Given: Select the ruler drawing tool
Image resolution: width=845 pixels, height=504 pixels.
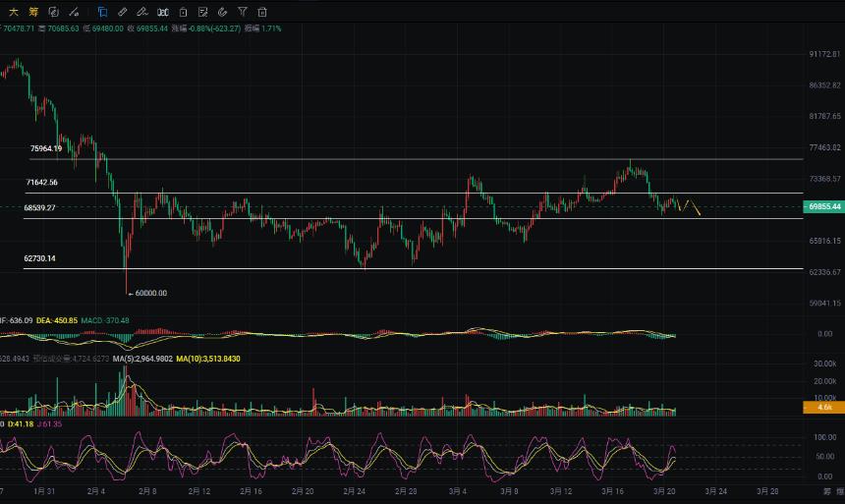Looking at the screenshot, I should pyautogui.click(x=123, y=12).
